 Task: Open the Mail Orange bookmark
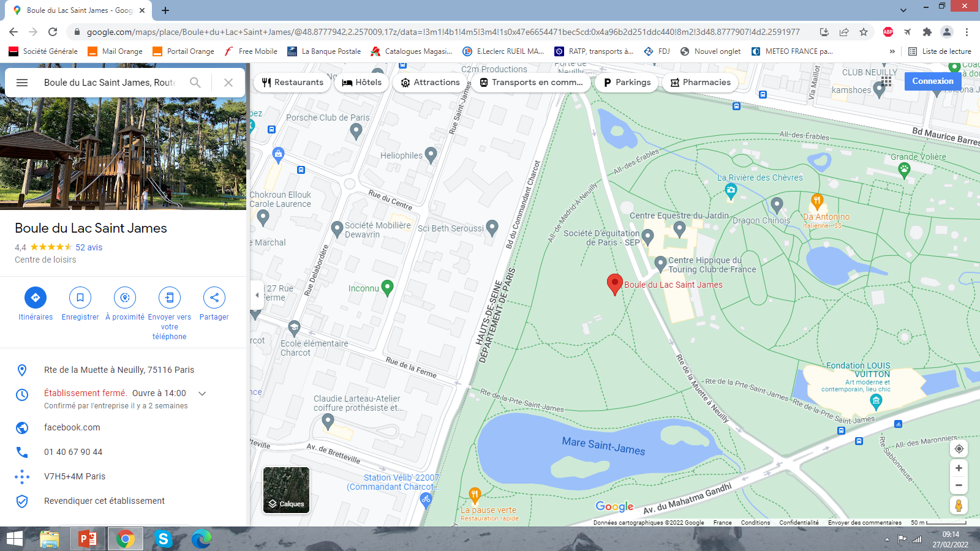click(x=115, y=51)
